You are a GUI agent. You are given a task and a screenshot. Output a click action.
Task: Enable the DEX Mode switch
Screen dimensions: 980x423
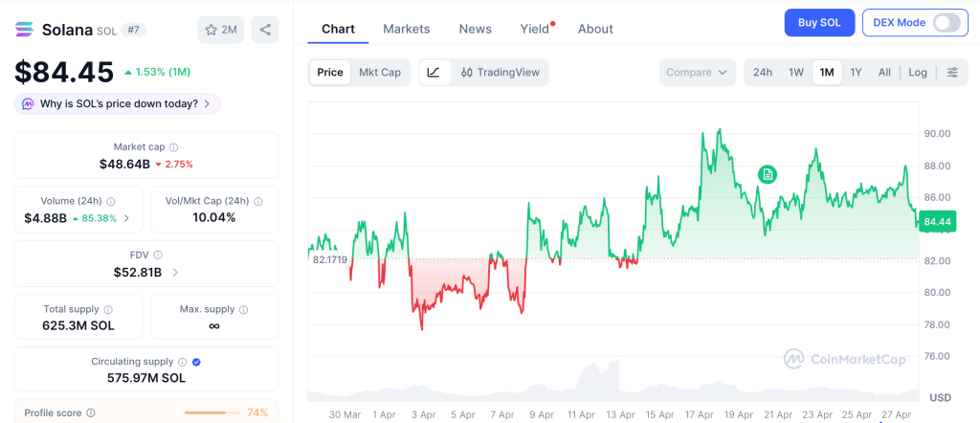tap(946, 23)
